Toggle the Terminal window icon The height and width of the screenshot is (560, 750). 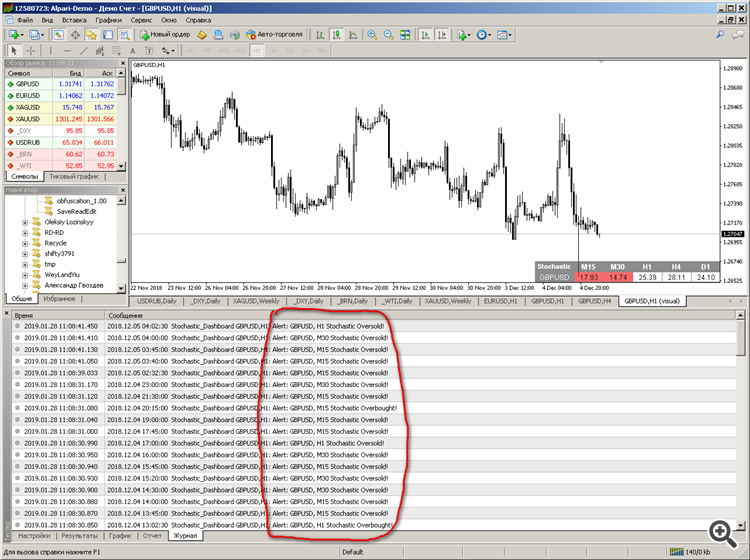(x=108, y=35)
